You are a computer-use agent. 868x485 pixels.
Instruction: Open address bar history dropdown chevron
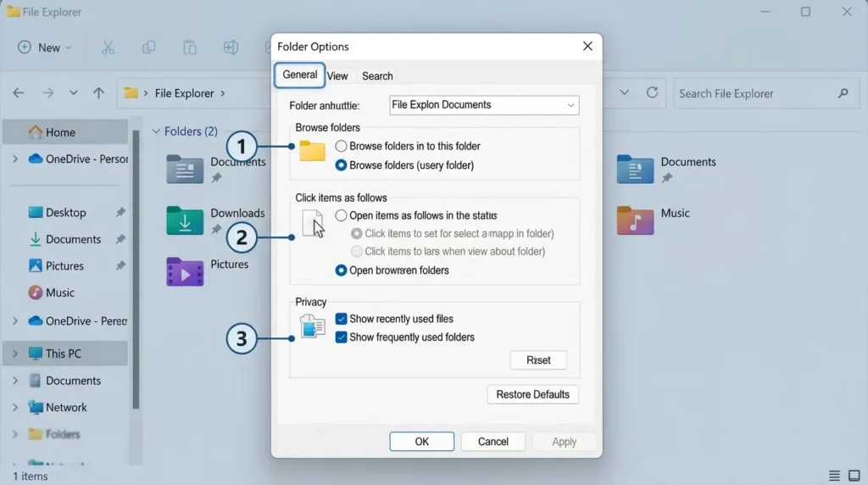point(624,92)
